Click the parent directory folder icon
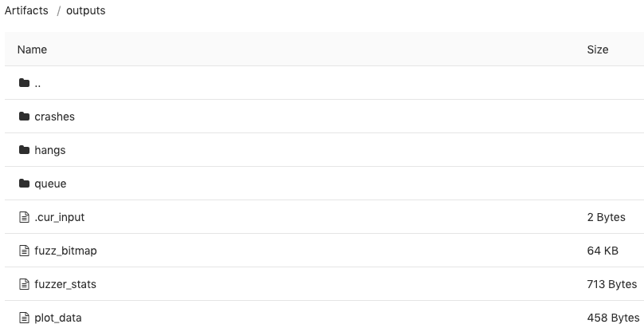 [x=24, y=83]
